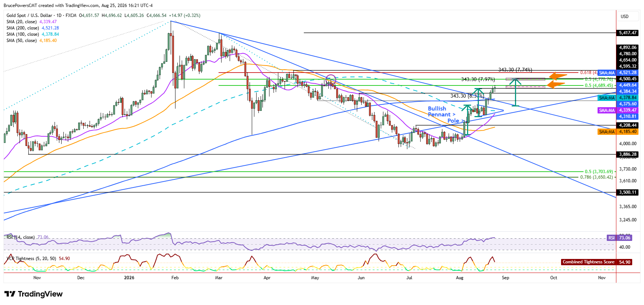Click the 4,208.44 price label

tap(628, 125)
